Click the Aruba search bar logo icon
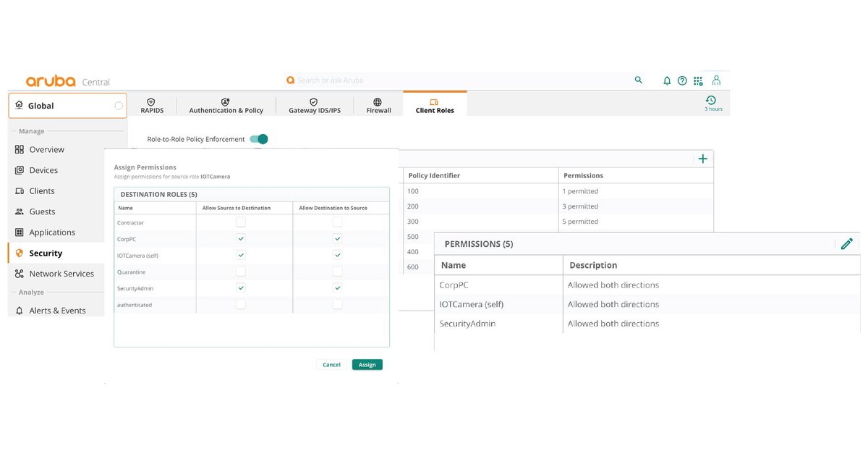The image size is (868, 454). (291, 80)
